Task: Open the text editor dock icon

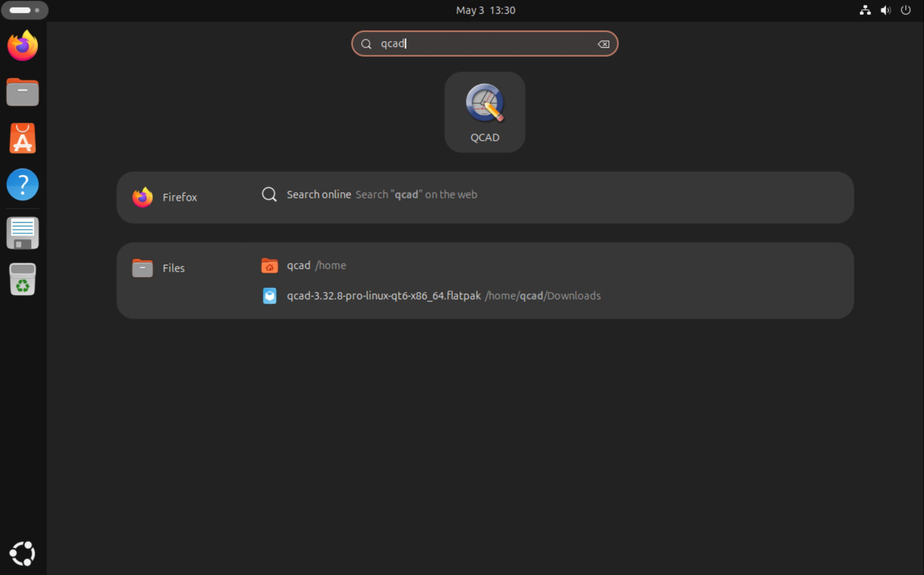Action: click(23, 233)
